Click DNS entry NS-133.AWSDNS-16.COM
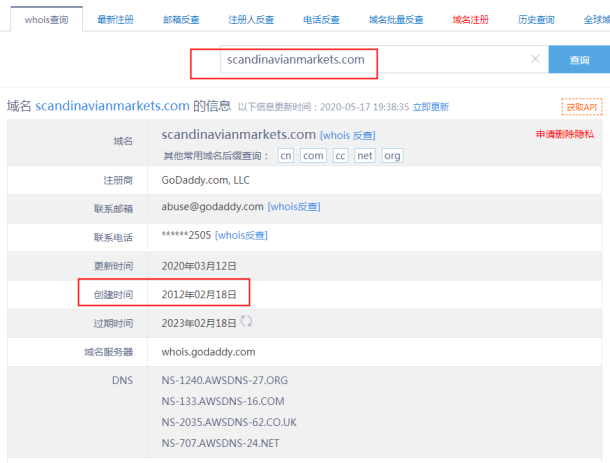This screenshot has height=463, width=610. click(223, 401)
